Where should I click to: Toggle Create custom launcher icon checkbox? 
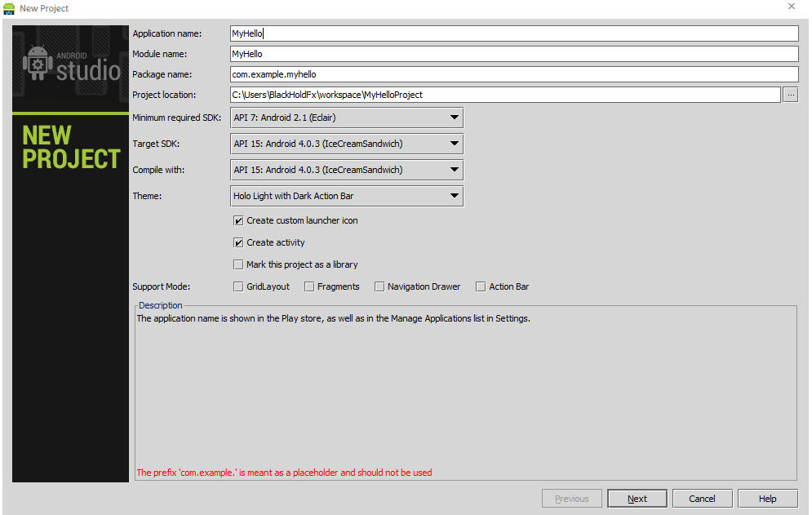point(238,220)
